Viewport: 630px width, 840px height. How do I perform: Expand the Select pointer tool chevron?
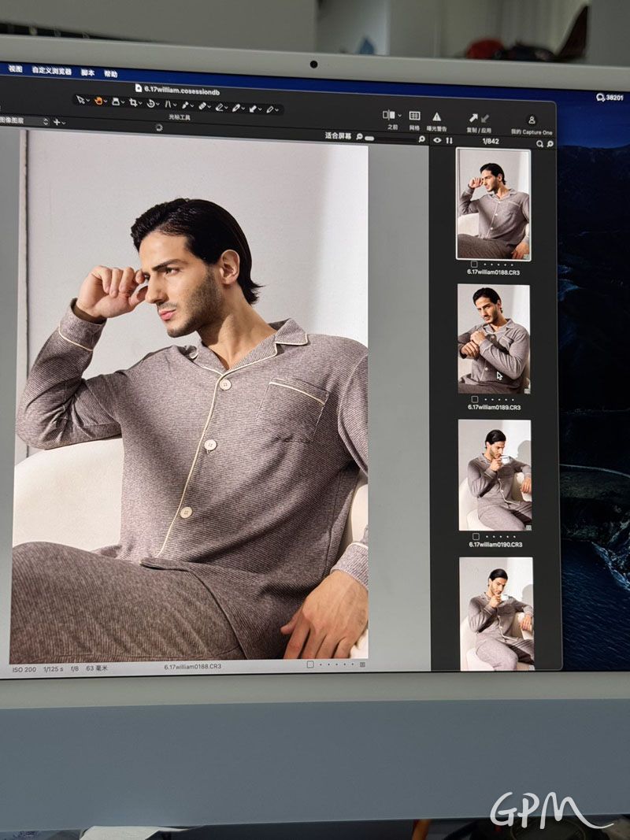point(88,101)
